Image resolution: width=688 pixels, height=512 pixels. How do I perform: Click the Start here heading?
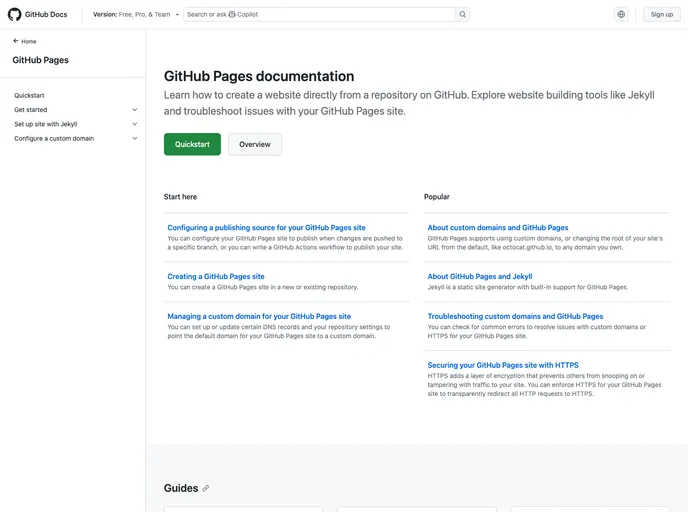point(180,197)
